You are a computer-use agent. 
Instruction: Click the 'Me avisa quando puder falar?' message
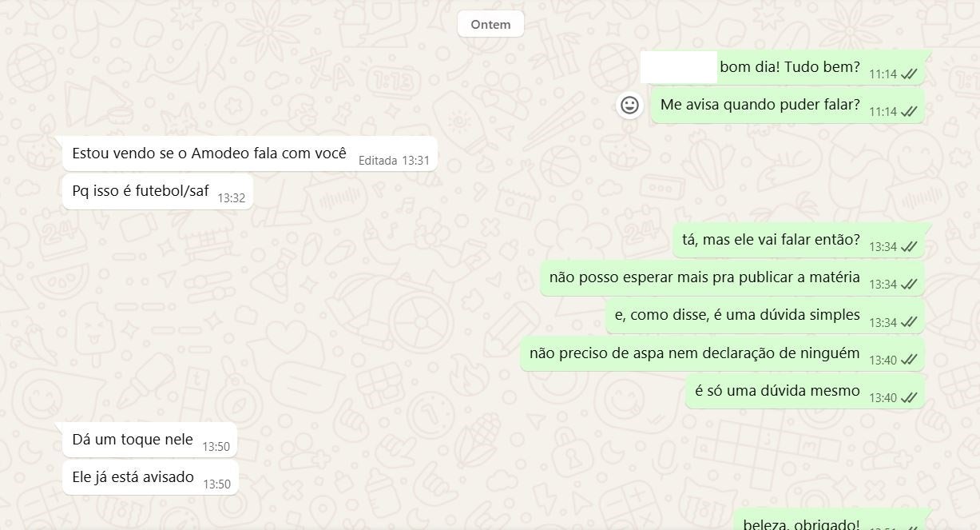(x=788, y=106)
